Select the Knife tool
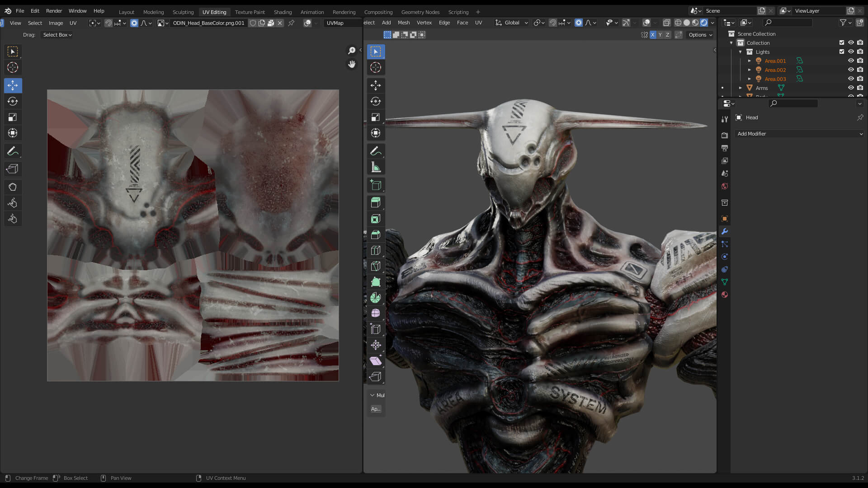This screenshot has height=488, width=868. click(376, 266)
